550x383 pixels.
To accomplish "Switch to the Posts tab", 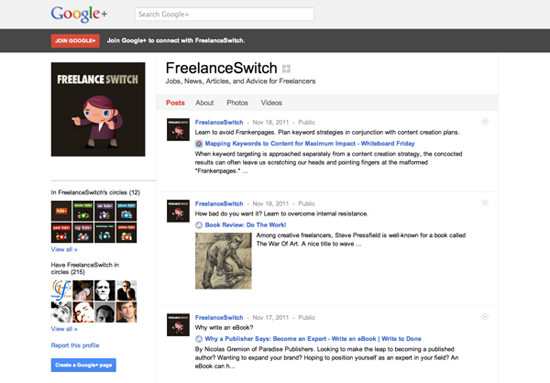I will [x=175, y=103].
